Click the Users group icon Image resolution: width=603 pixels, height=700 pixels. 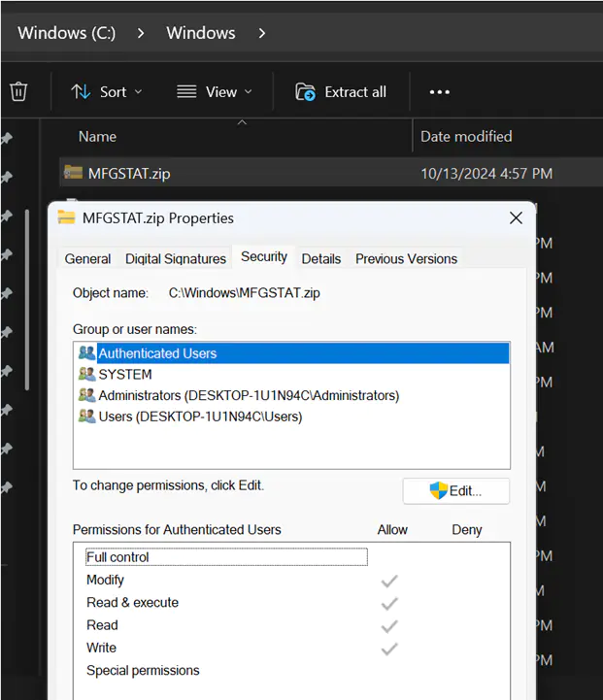click(x=86, y=417)
